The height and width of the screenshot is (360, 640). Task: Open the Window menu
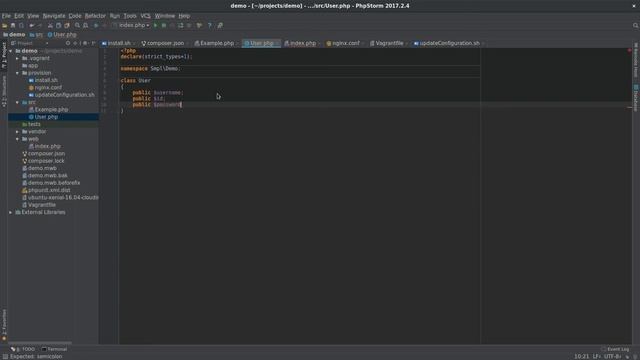pyautogui.click(x=165, y=16)
